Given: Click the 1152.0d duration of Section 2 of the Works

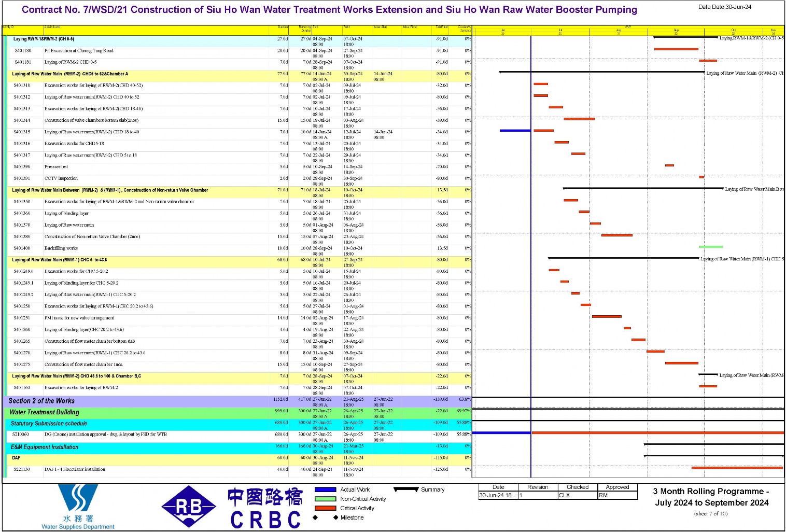Looking at the screenshot, I should point(280,400).
